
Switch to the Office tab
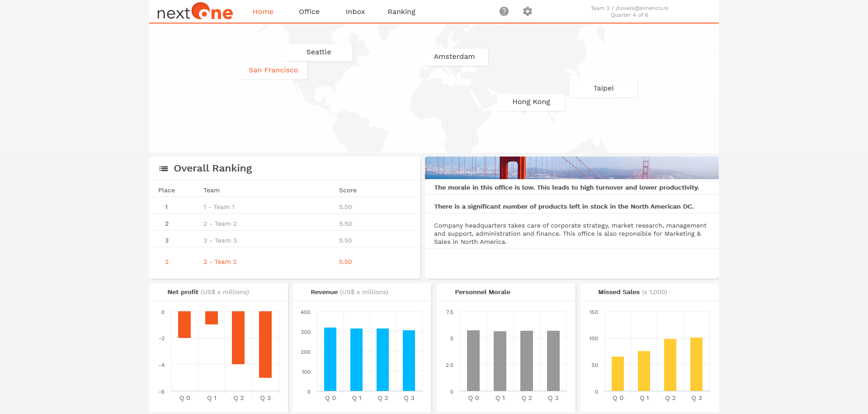click(x=309, y=12)
